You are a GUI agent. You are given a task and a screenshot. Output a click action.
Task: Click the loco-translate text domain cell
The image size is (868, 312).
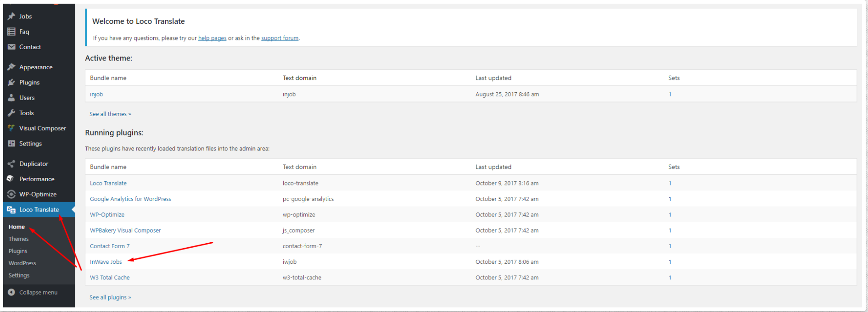pos(301,183)
